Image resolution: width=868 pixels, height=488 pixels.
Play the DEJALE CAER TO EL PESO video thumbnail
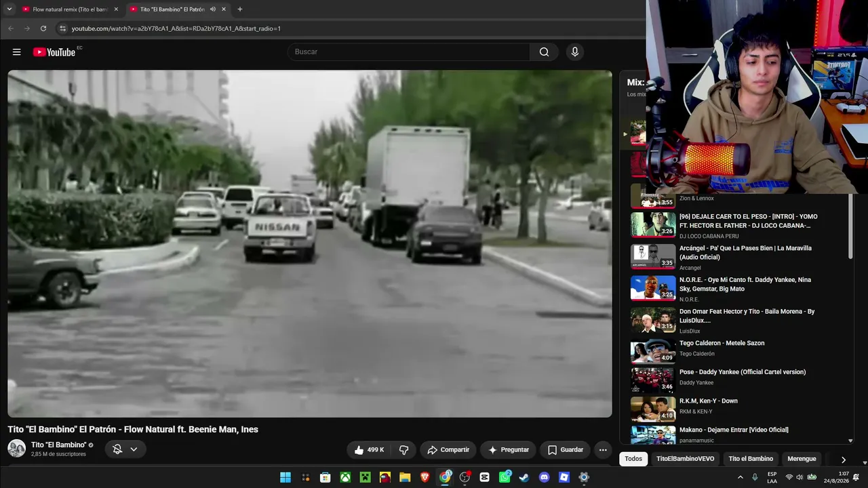[653, 226]
